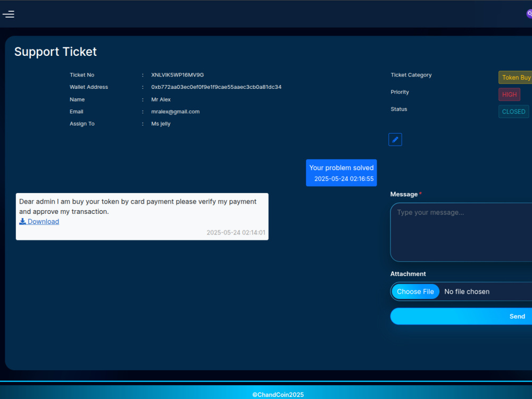This screenshot has width=532, height=399.
Task: Select the ticket number XNLVIK5WP16MV9G
Action: coord(178,75)
